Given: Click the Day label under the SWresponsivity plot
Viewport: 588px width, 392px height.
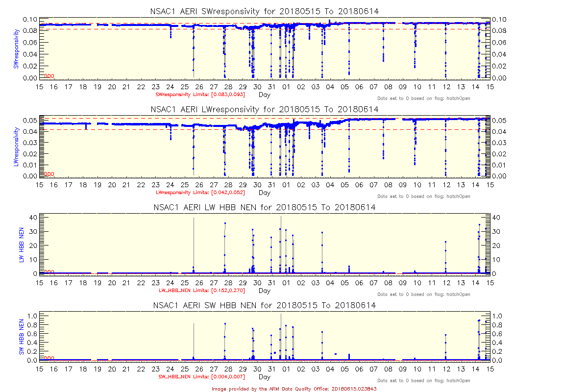Looking at the screenshot, I should click(264, 95).
